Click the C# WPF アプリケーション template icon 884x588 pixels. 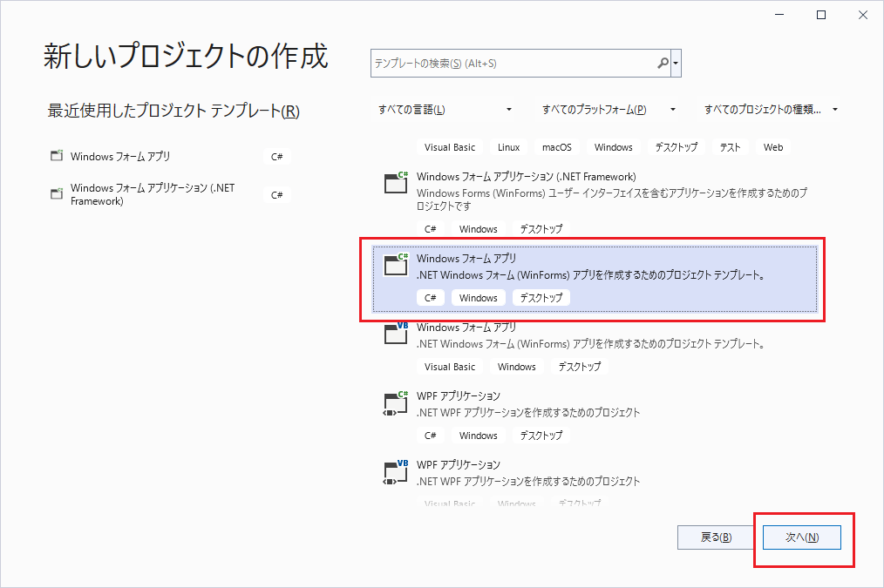[x=396, y=402]
